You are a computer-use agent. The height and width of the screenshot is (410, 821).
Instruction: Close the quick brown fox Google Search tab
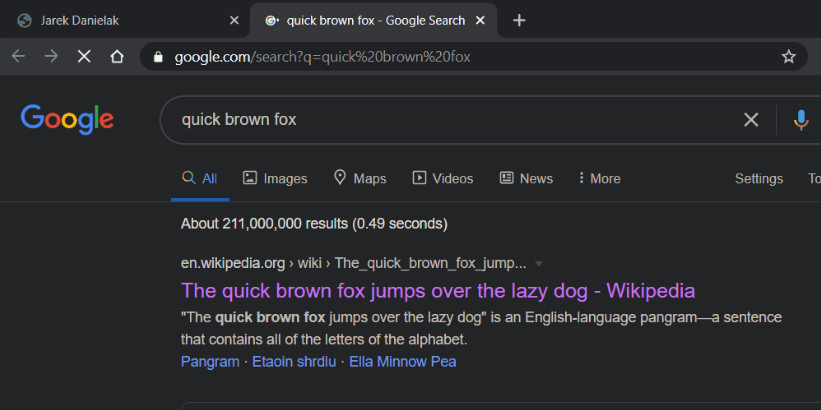point(480,20)
